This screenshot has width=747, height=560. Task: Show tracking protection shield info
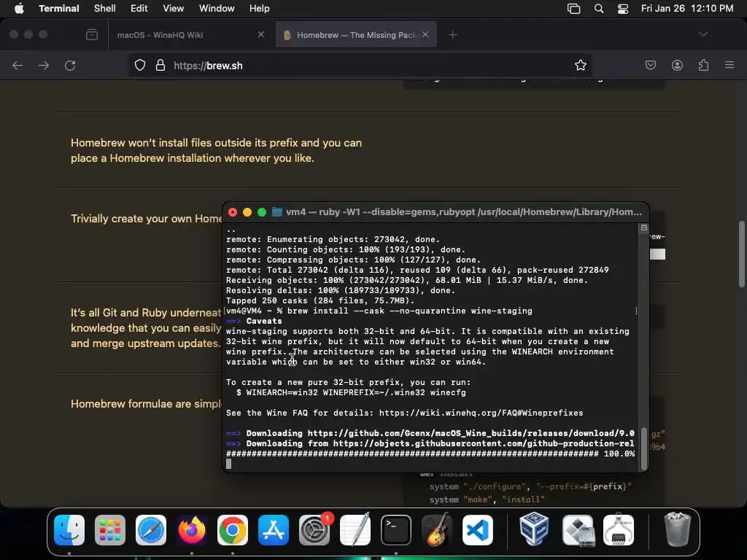point(139,65)
